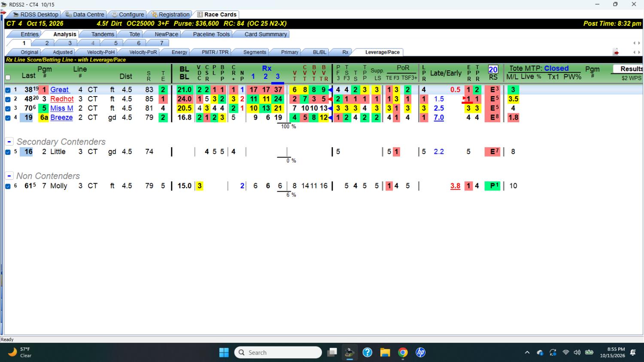The height and width of the screenshot is (362, 644).
Task: Open the weather widget showing 57°F
Action: [x=20, y=353]
